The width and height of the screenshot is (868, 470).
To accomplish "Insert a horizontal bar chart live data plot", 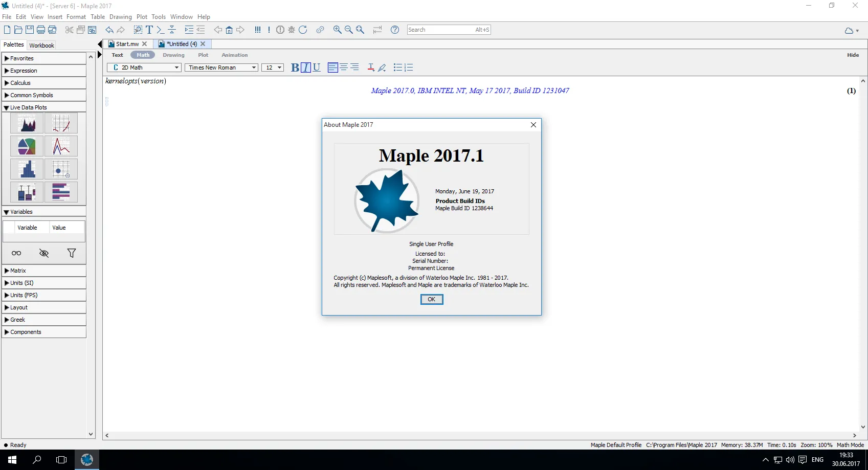I will 61,192.
